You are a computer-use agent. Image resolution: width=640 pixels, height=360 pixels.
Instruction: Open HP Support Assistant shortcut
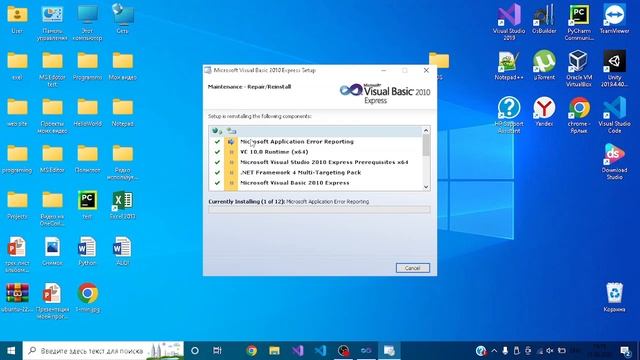tap(509, 115)
